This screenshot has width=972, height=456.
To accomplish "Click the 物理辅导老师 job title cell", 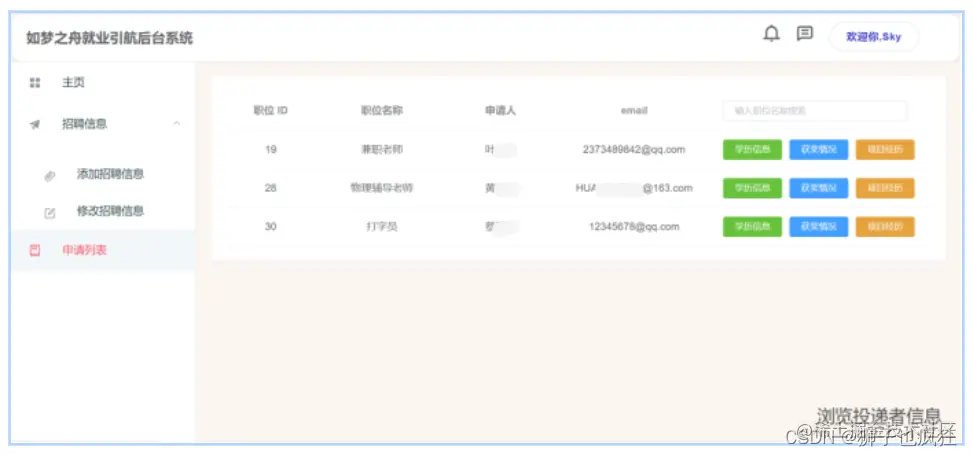I will click(x=382, y=188).
